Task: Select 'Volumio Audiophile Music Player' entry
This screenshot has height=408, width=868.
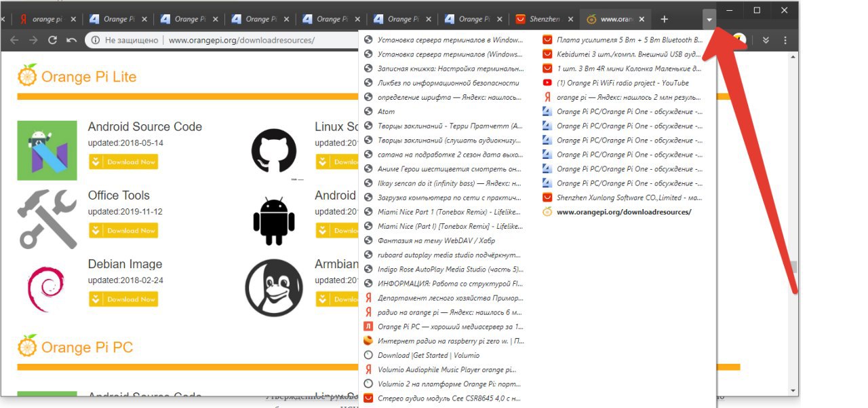Action: point(443,369)
